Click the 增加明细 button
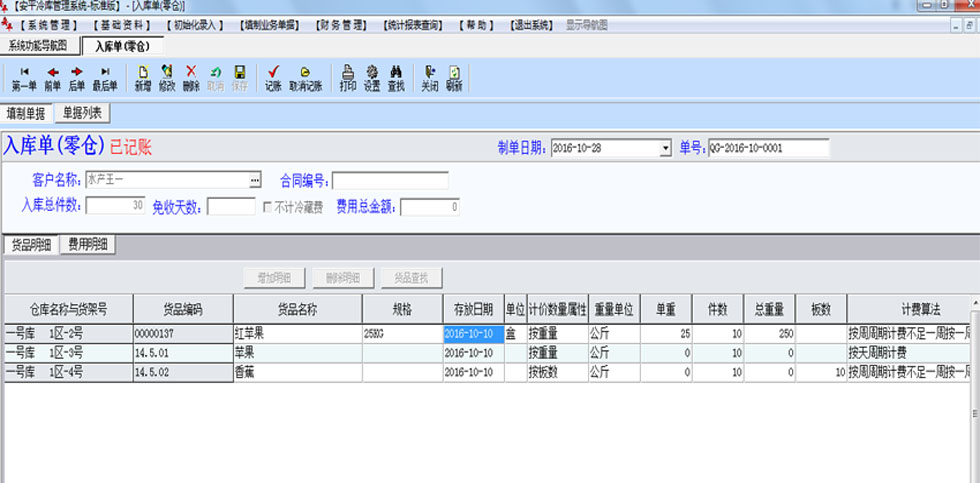Screen dimensions: 980x483 pos(274,278)
